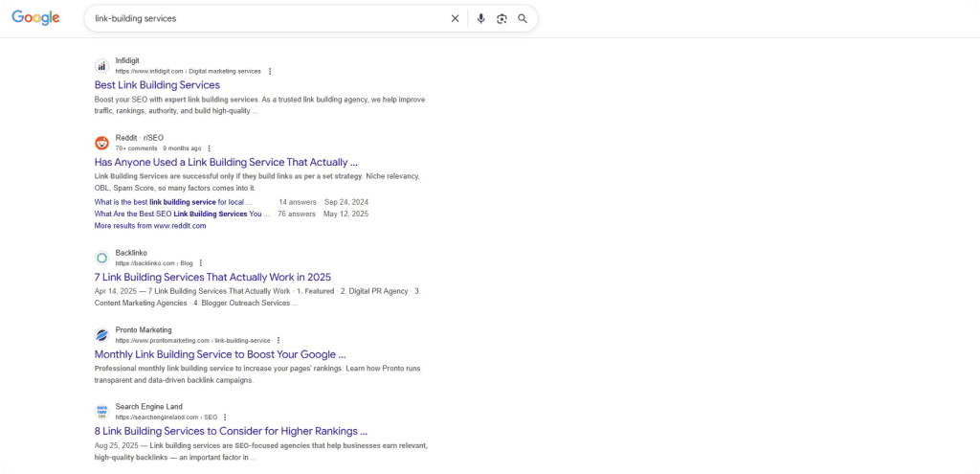Click the 'Sep 24, 2024' date

coord(346,202)
